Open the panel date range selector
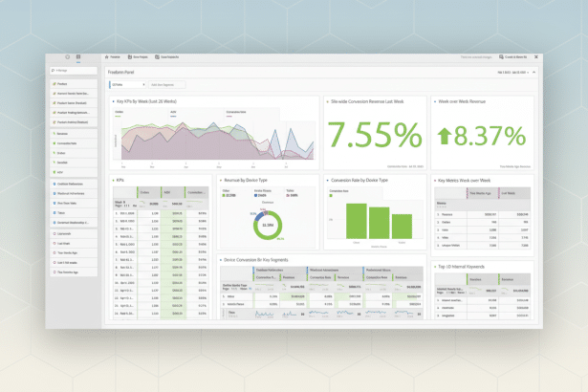Viewport: 588px width, 392px height. coord(513,73)
